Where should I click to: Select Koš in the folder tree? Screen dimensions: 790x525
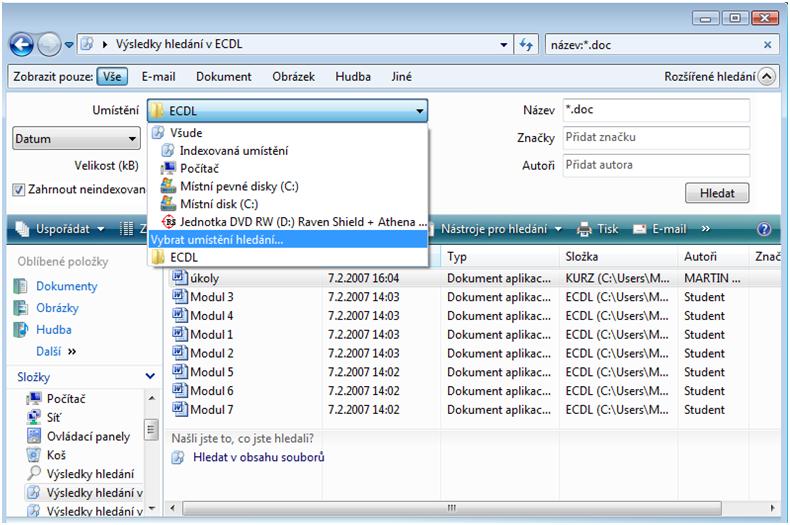[x=56, y=455]
